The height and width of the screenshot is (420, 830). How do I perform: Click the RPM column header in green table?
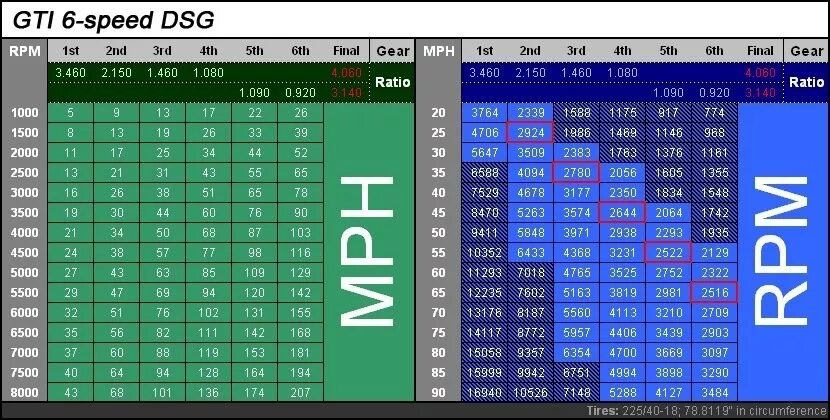click(24, 51)
